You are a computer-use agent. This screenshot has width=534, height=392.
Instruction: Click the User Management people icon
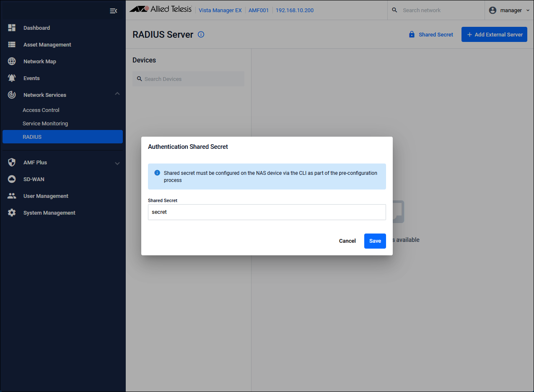[x=12, y=196]
